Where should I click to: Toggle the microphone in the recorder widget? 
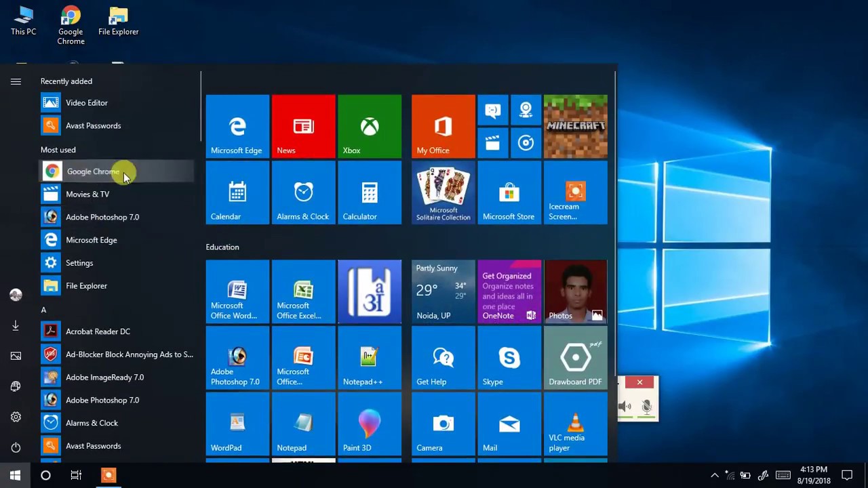[x=646, y=407]
